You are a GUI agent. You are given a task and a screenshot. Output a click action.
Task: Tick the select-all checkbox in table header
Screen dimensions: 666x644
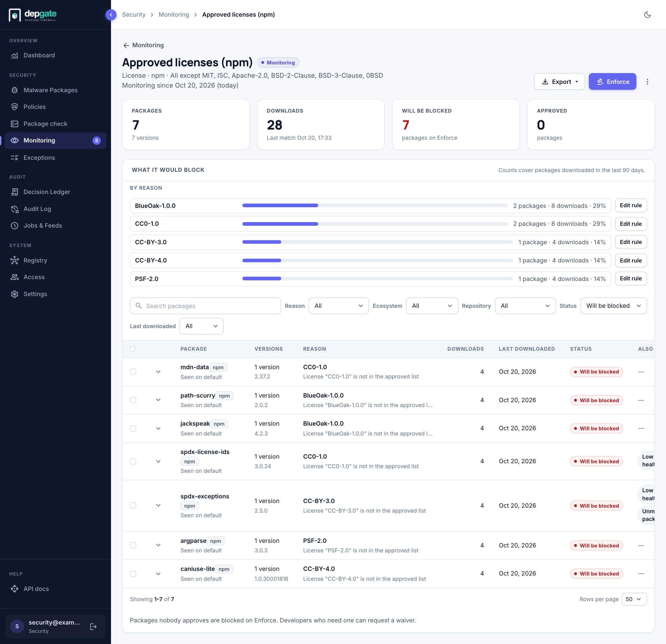pyautogui.click(x=133, y=349)
